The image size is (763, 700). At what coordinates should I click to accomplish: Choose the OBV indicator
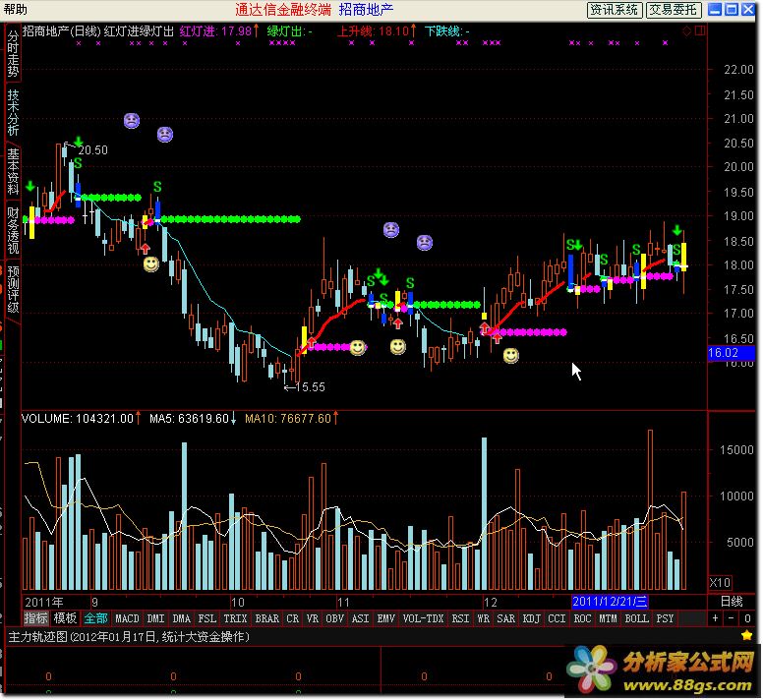click(334, 617)
